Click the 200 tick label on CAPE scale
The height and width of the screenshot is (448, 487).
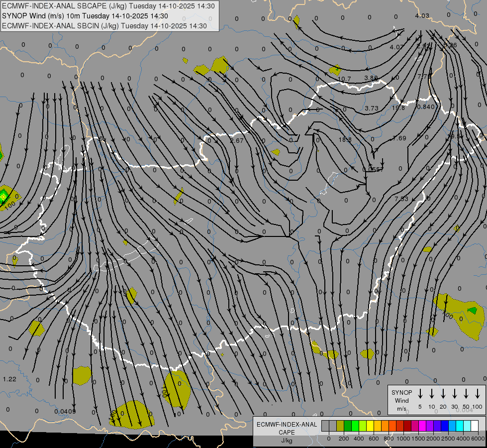click(344, 439)
